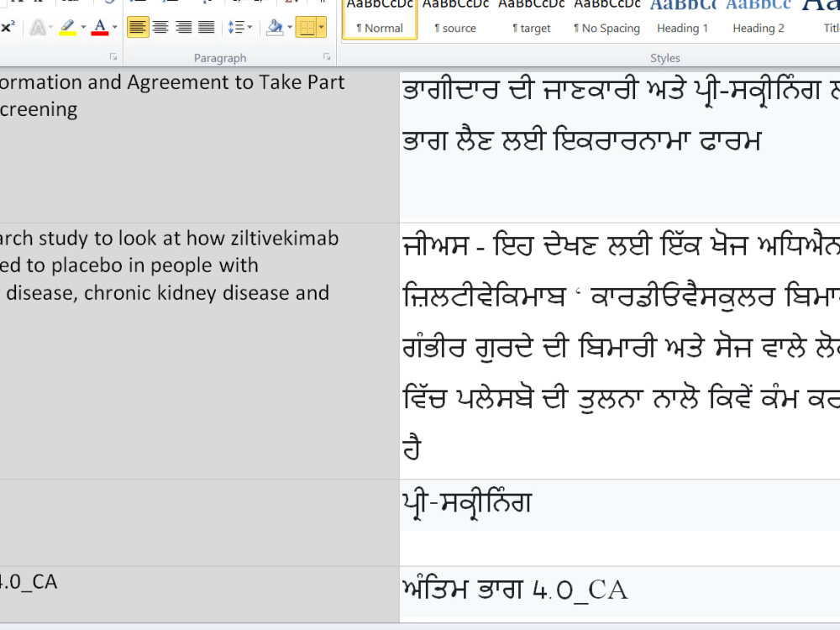Apply yellow text highlight color

coord(67,27)
